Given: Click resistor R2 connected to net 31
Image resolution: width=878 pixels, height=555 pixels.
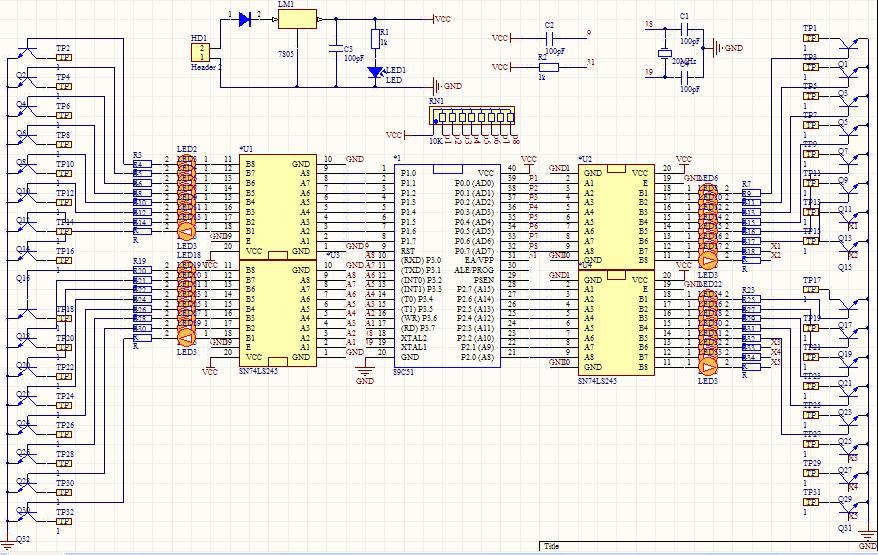Looking at the screenshot, I should pos(547,67).
